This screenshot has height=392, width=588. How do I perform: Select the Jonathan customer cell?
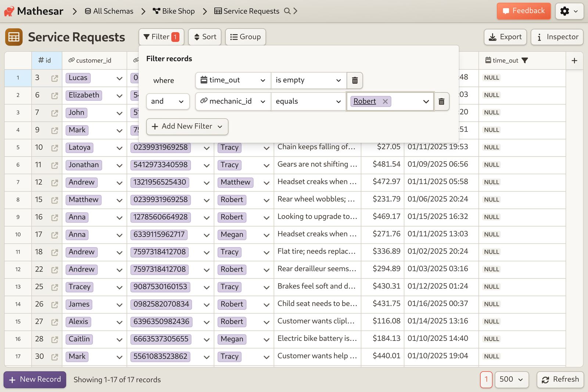[x=94, y=165]
